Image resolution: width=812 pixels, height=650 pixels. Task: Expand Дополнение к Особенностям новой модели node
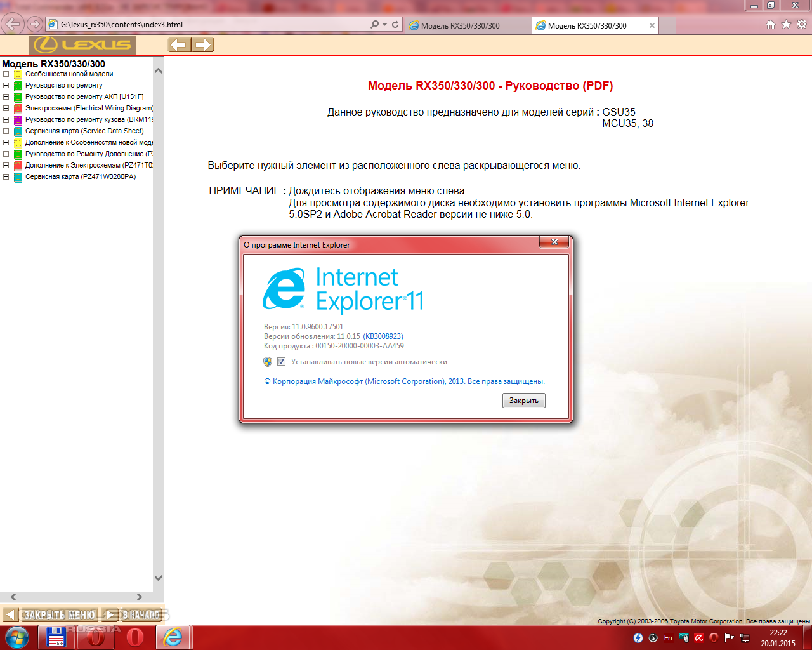pos(6,143)
